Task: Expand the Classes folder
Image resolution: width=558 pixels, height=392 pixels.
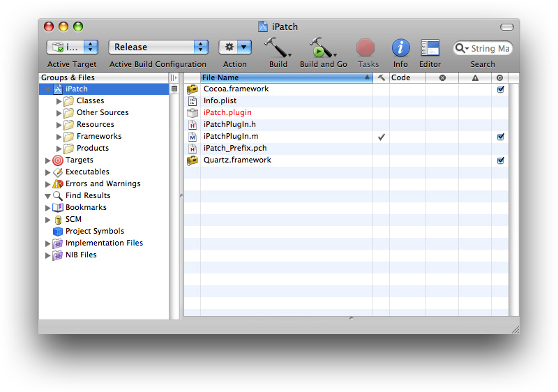Action: point(59,101)
